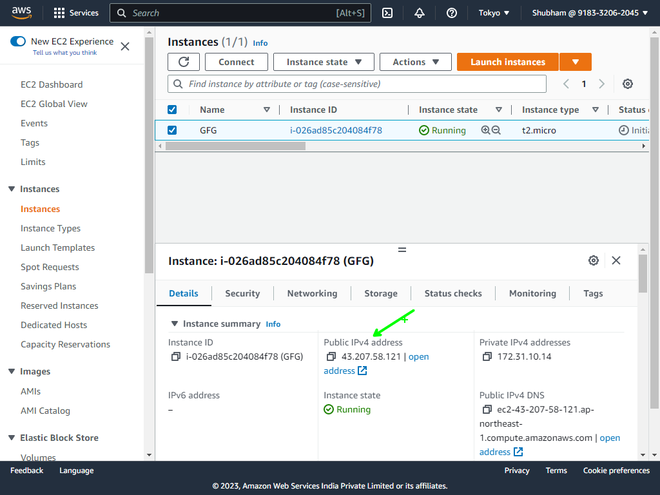
Task: Click the refresh instances button
Action: click(x=184, y=62)
